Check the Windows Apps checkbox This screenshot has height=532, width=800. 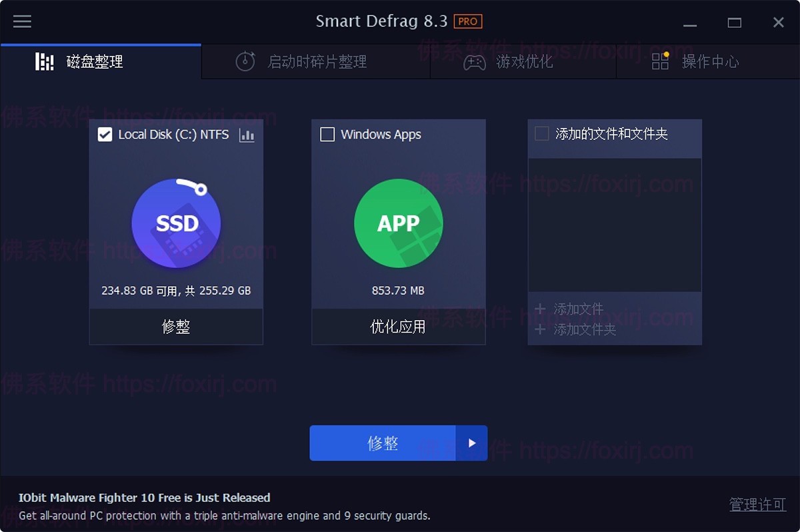327,135
